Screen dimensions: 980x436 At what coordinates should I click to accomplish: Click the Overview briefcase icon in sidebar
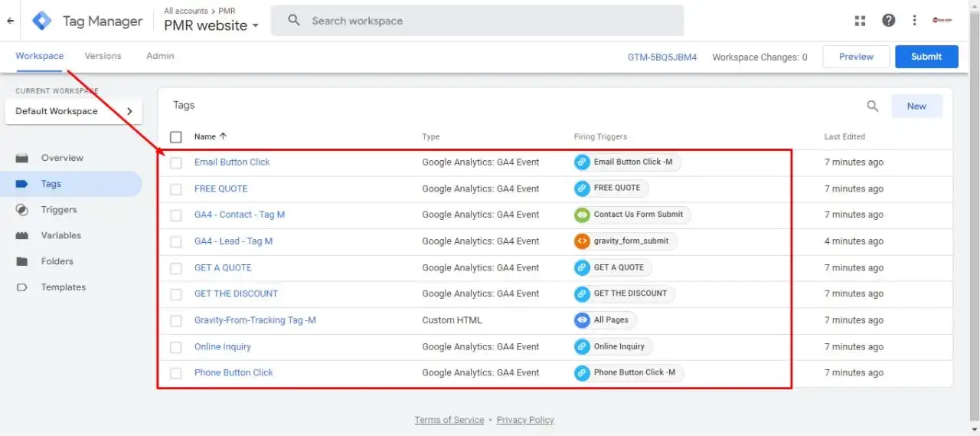tap(22, 158)
